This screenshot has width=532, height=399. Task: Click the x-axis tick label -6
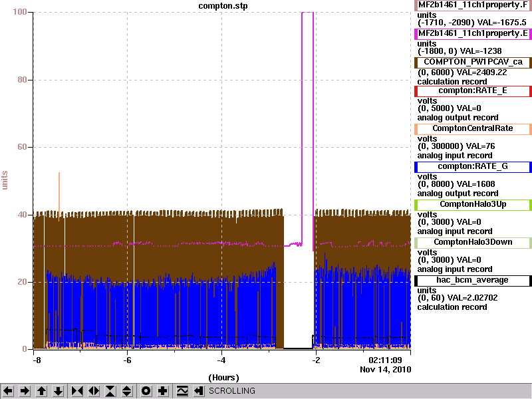127,360
